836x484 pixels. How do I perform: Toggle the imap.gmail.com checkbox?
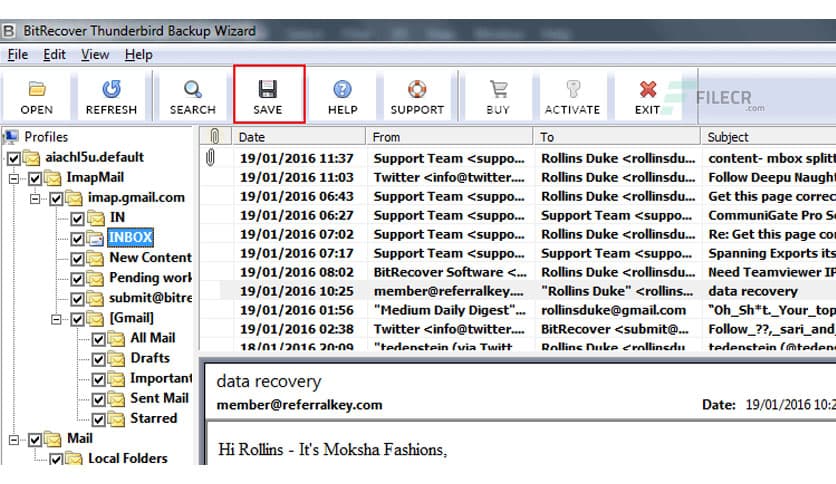click(x=56, y=199)
